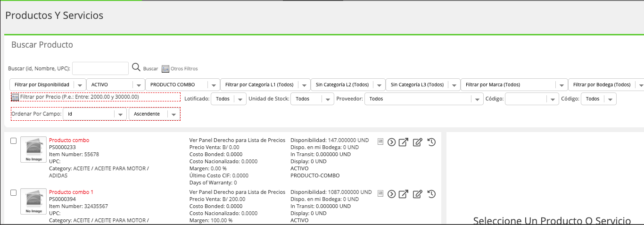
Task: Open Filtrar por Bodega dropdown
Action: pos(606,85)
